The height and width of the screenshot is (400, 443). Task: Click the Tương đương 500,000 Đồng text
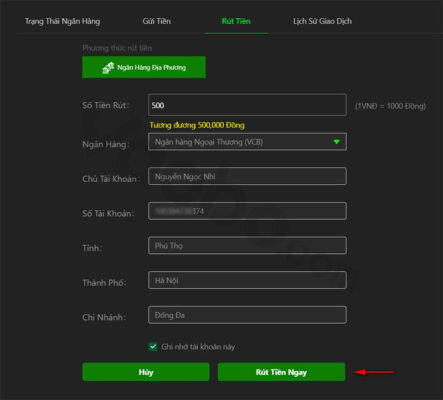coord(197,125)
